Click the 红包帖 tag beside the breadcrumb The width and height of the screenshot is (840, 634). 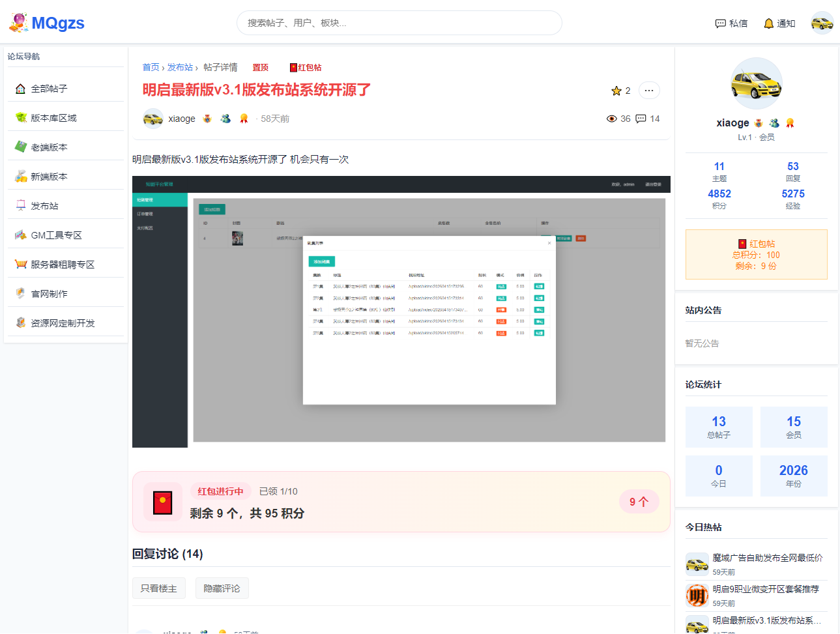click(x=306, y=68)
